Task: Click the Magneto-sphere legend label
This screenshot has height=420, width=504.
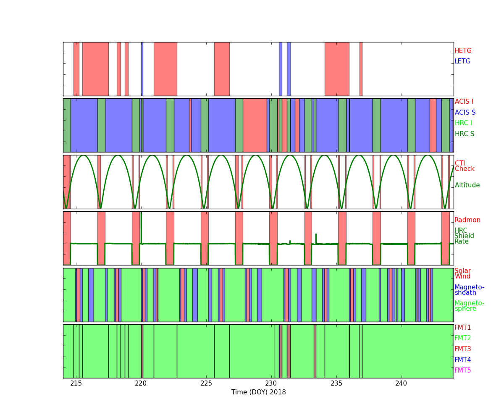Action: [x=469, y=306]
